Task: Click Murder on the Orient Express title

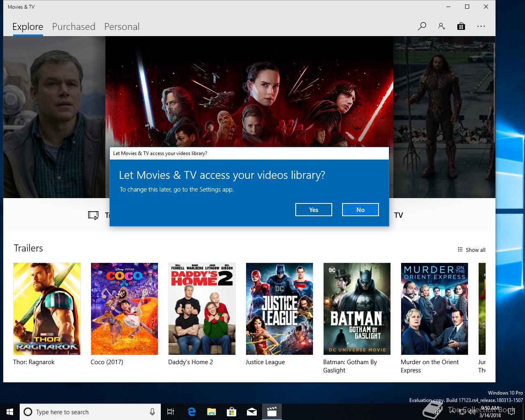Action: pos(429,366)
